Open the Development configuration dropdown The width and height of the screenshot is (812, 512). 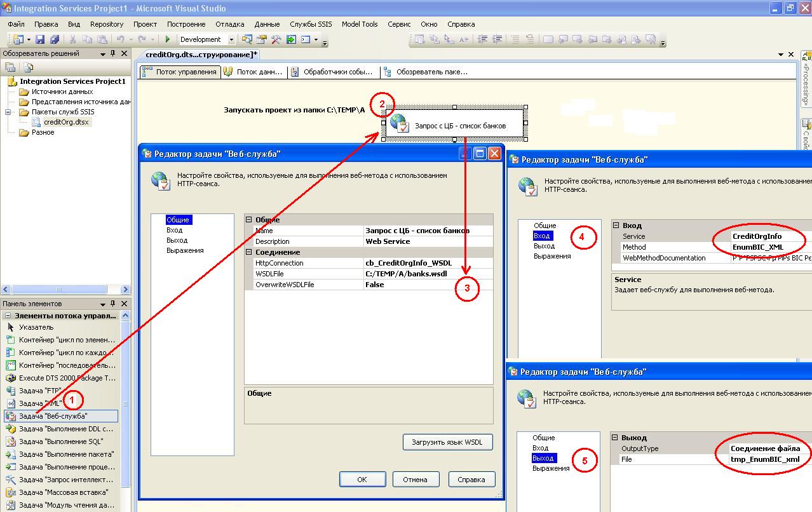pyautogui.click(x=231, y=39)
